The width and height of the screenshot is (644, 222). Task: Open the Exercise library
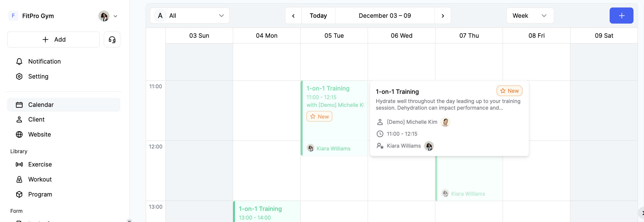(x=40, y=164)
